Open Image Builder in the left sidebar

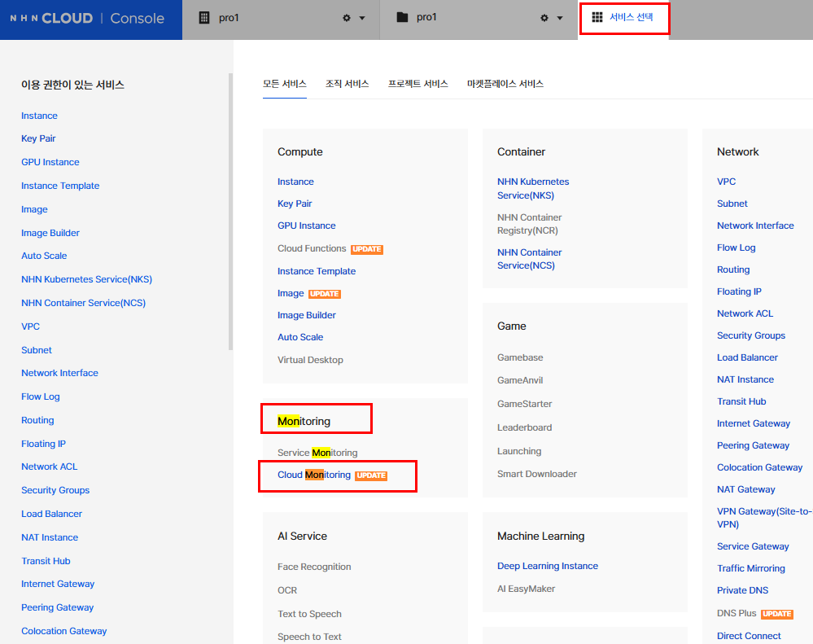pyautogui.click(x=50, y=233)
